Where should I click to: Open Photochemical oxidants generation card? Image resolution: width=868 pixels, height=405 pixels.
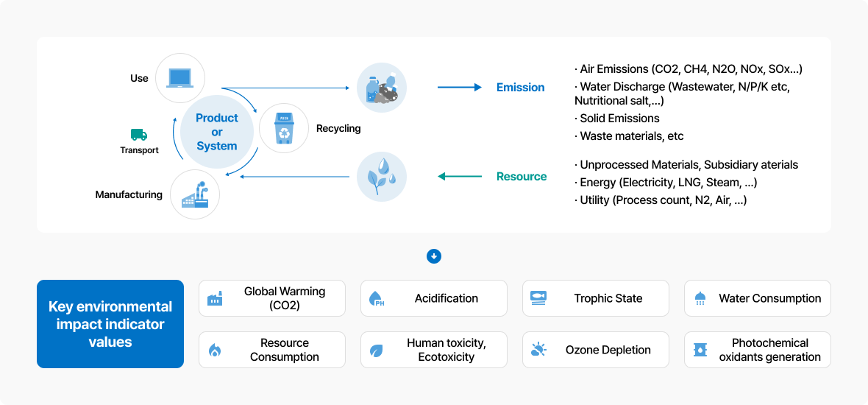tap(758, 350)
